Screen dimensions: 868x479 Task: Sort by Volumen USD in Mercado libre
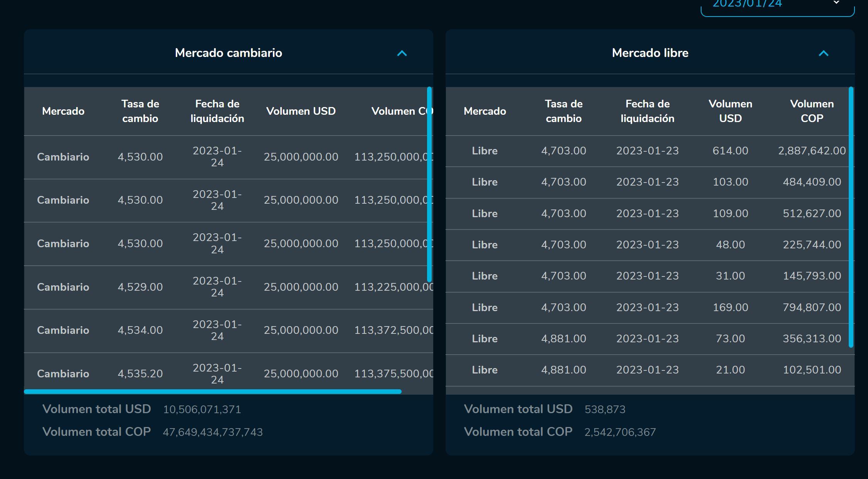(730, 111)
